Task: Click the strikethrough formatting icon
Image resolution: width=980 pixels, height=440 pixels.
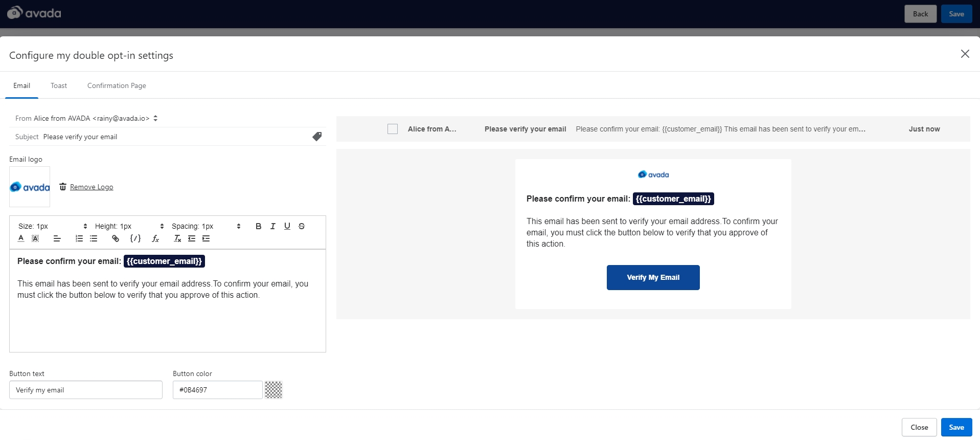Action: click(302, 226)
